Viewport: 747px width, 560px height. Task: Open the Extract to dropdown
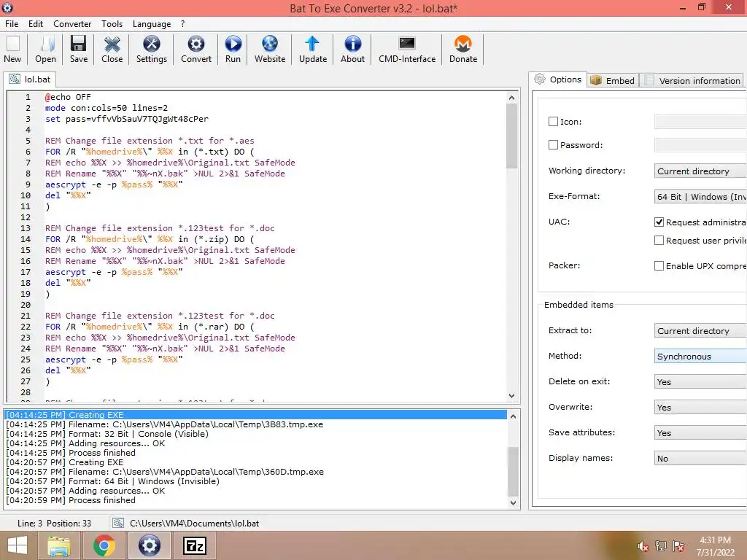(700, 330)
